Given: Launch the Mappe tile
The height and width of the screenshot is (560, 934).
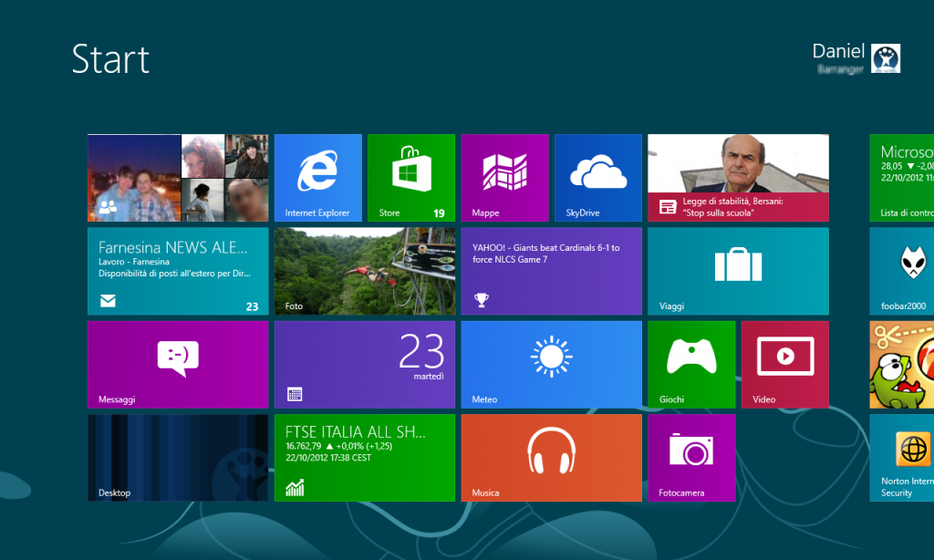Looking at the screenshot, I should [x=505, y=178].
